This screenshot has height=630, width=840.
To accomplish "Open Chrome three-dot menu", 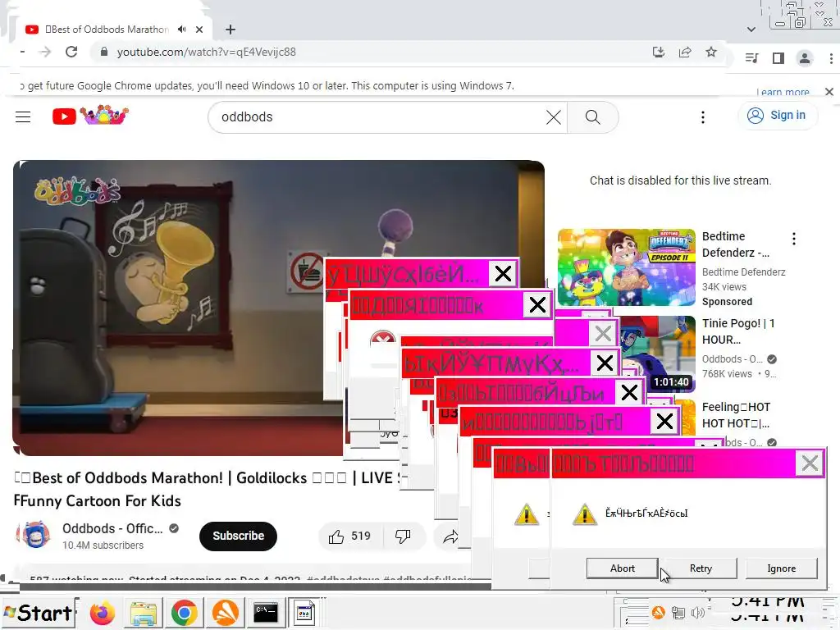I will (x=831, y=58).
